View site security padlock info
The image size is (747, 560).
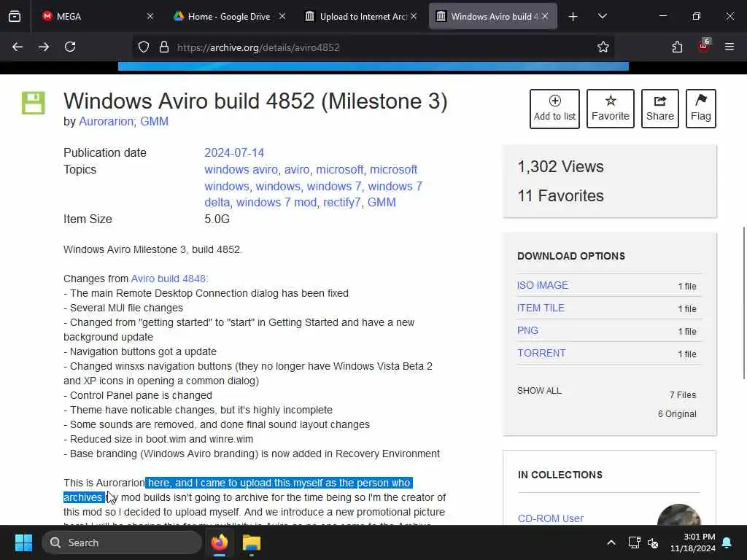pos(164,47)
